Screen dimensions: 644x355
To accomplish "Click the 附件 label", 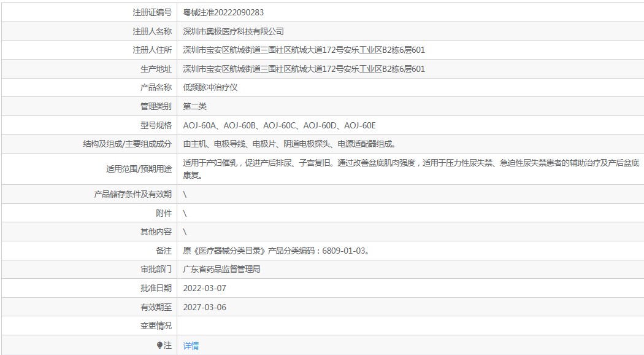I will coord(164,213).
